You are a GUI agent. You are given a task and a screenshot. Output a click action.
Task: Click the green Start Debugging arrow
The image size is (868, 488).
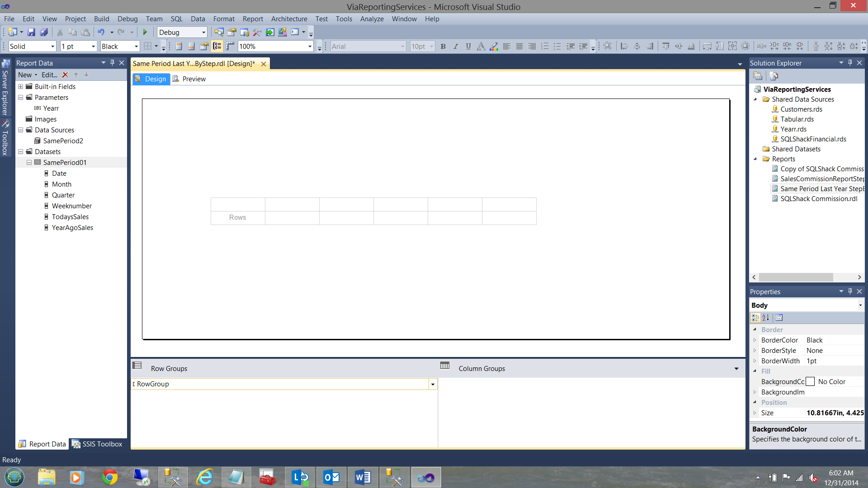point(145,32)
